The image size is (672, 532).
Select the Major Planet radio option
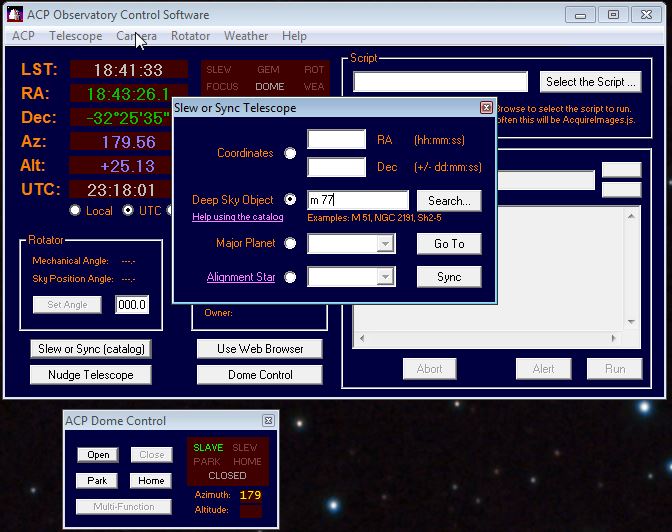click(x=290, y=243)
